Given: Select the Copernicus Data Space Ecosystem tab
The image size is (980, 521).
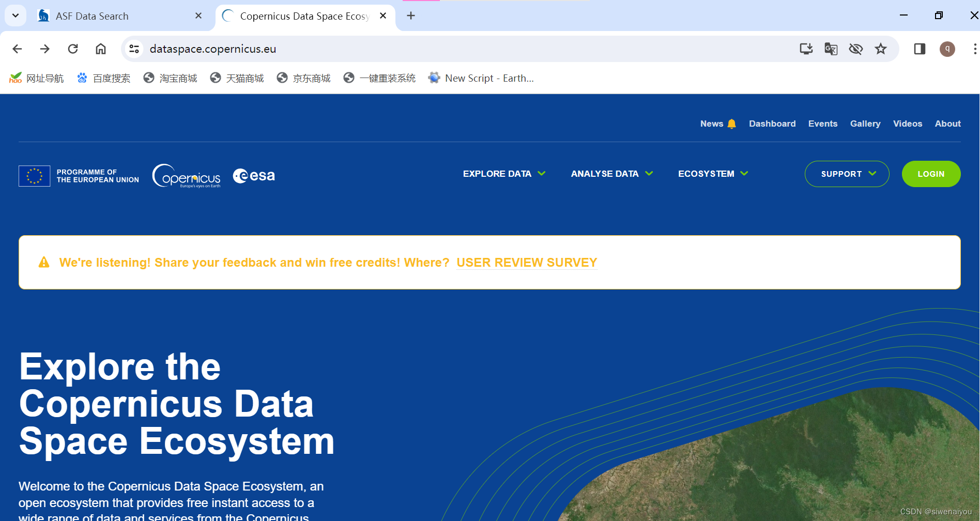Looking at the screenshot, I should (x=305, y=16).
